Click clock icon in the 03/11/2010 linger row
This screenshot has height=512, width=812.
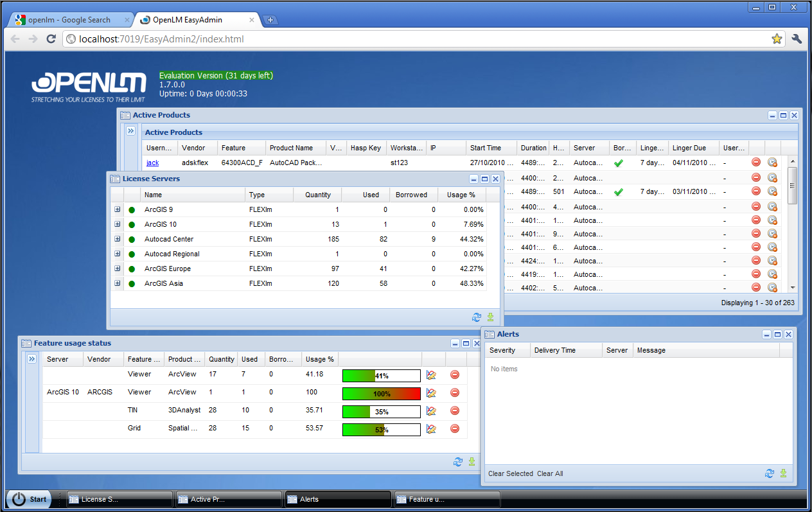(x=772, y=191)
